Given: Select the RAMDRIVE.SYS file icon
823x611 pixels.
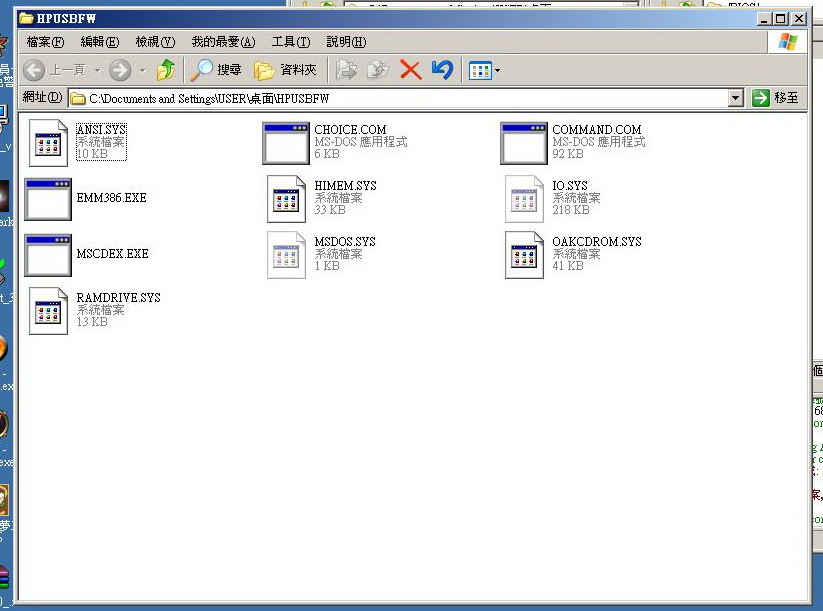Looking at the screenshot, I should pyautogui.click(x=48, y=311).
